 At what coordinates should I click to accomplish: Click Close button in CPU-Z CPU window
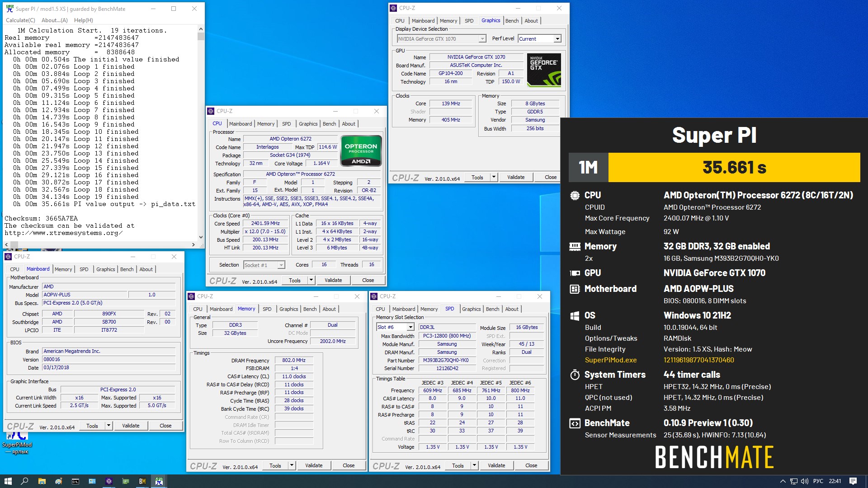368,280
